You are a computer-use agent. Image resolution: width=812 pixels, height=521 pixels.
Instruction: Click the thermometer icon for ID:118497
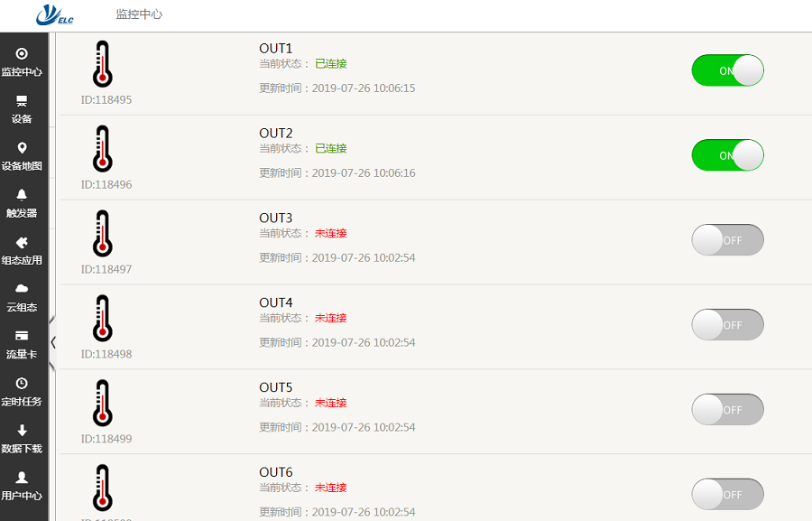pyautogui.click(x=104, y=234)
